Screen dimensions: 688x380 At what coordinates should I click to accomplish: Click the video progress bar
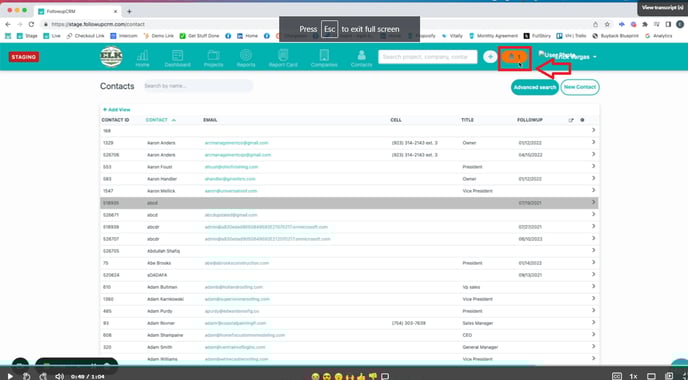click(x=344, y=366)
